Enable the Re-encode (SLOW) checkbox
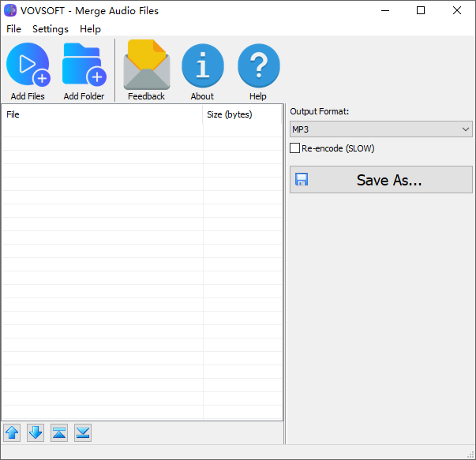 pyautogui.click(x=294, y=148)
